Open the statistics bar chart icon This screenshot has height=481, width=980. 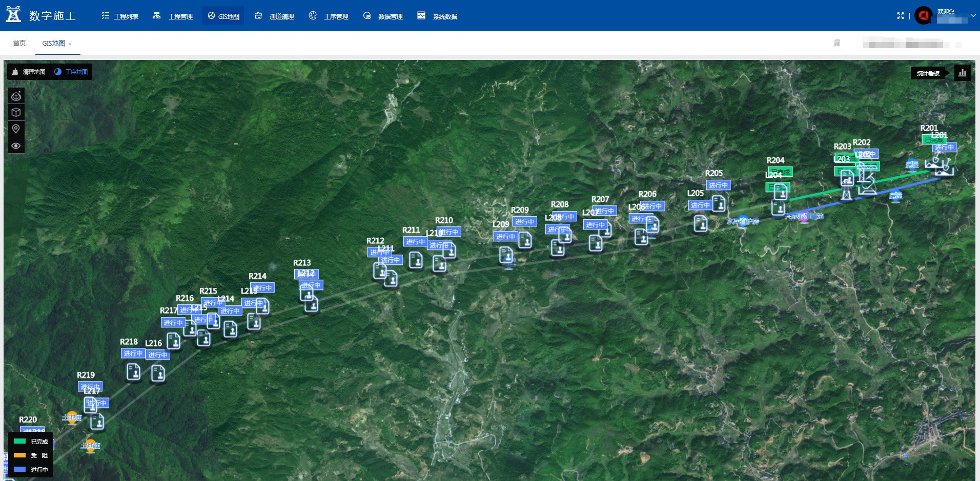click(x=963, y=73)
